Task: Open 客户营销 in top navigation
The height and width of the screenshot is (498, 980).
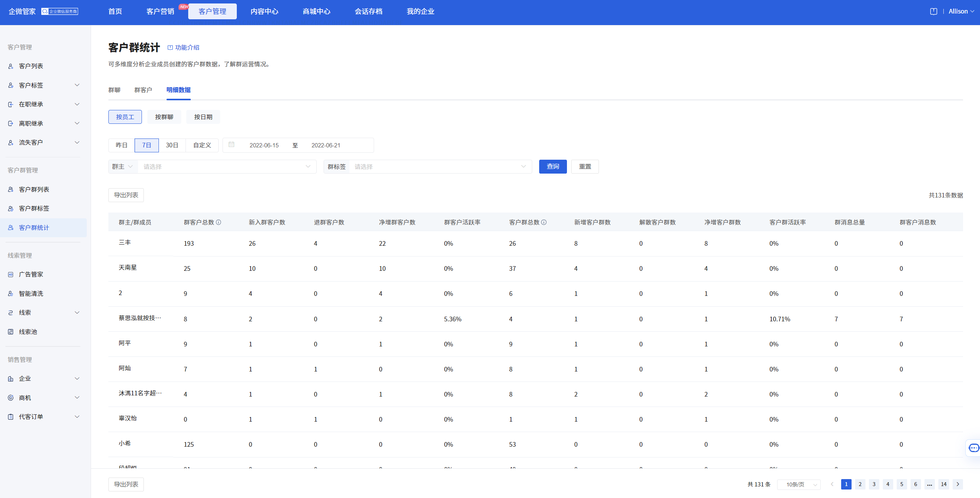Action: click(160, 12)
